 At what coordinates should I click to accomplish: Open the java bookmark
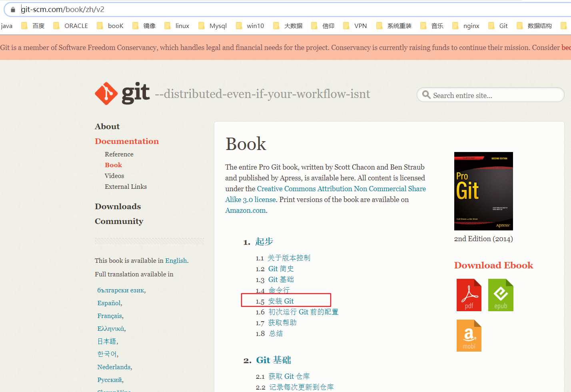(x=6, y=26)
